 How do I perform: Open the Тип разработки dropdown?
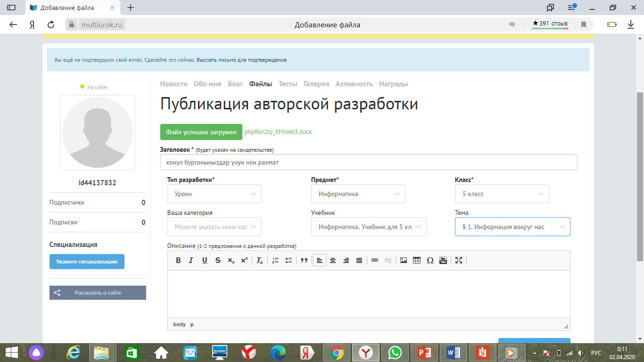[x=215, y=194]
